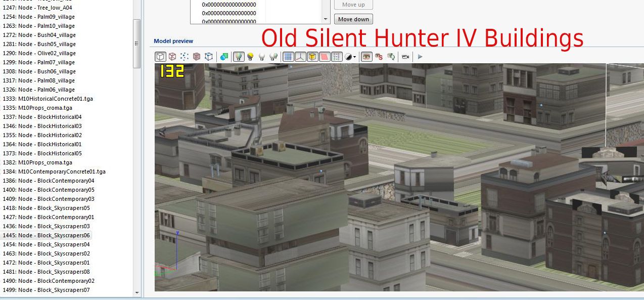Select node 1281 Bush05_village
This screenshot has width=644, height=300.
(x=39, y=44)
